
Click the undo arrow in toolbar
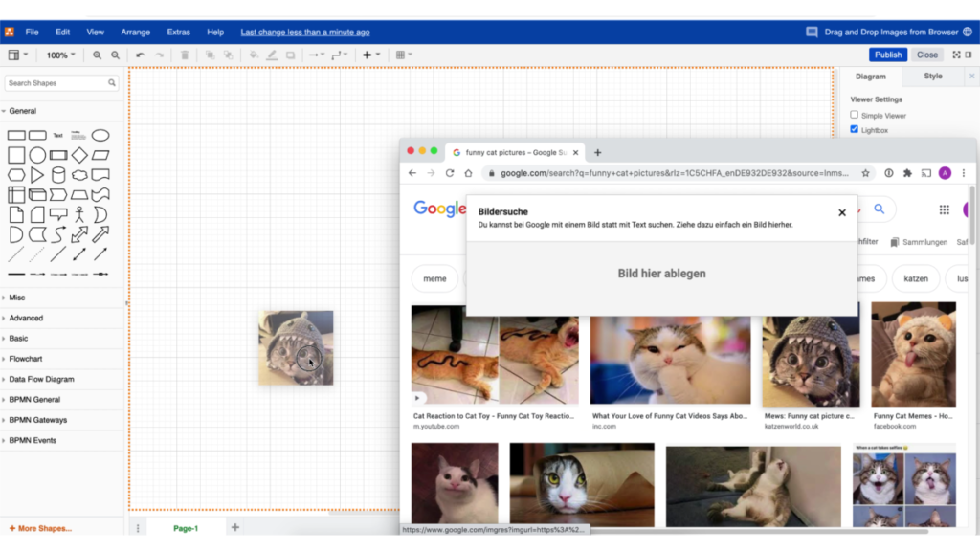141,55
